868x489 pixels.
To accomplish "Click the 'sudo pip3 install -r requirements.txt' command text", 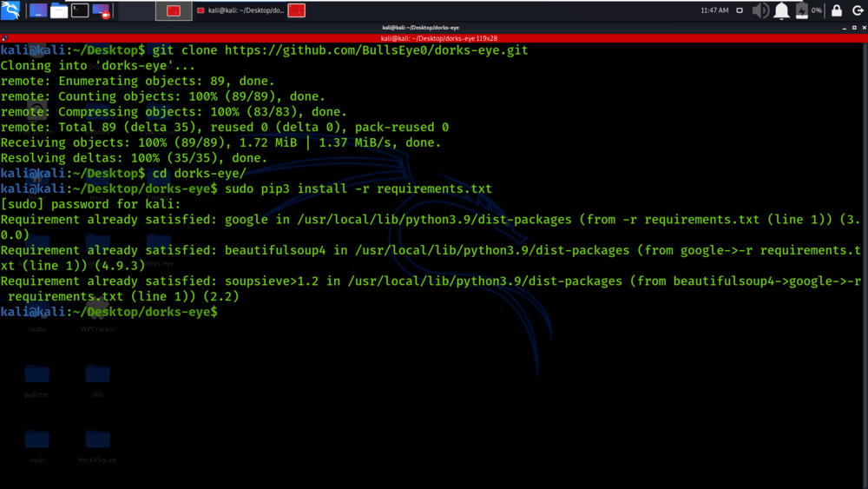I will pyautogui.click(x=358, y=188).
